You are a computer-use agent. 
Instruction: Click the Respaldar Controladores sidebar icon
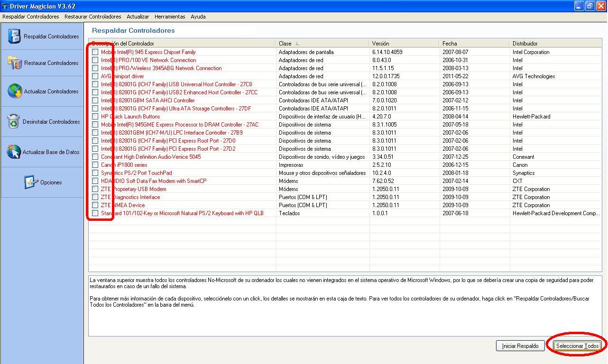click(x=15, y=36)
